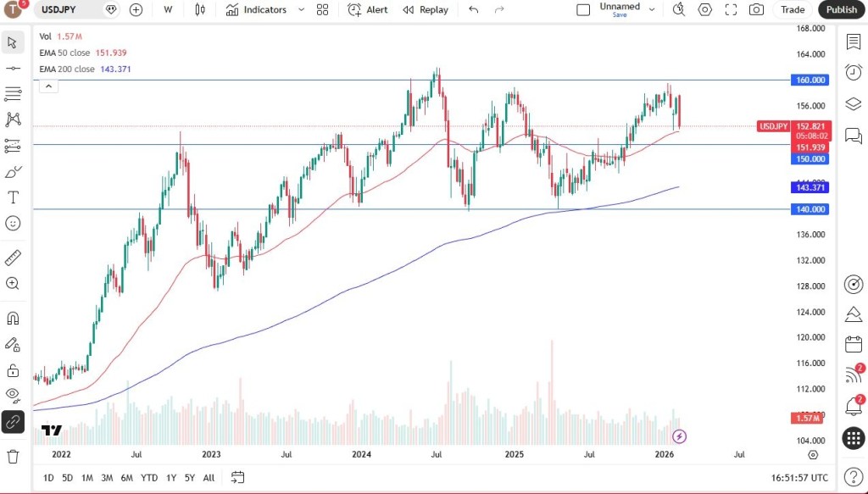This screenshot has height=494, width=868.
Task: Collapse the indicator legend chevron
Action: [47, 86]
